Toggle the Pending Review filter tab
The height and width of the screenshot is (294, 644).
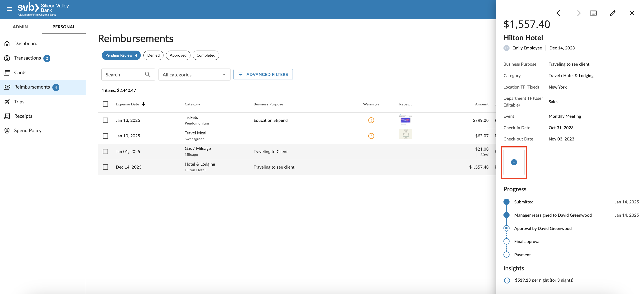[121, 55]
